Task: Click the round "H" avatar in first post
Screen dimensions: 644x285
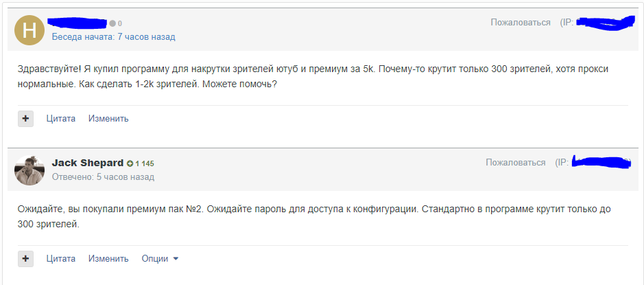Action: [29, 30]
